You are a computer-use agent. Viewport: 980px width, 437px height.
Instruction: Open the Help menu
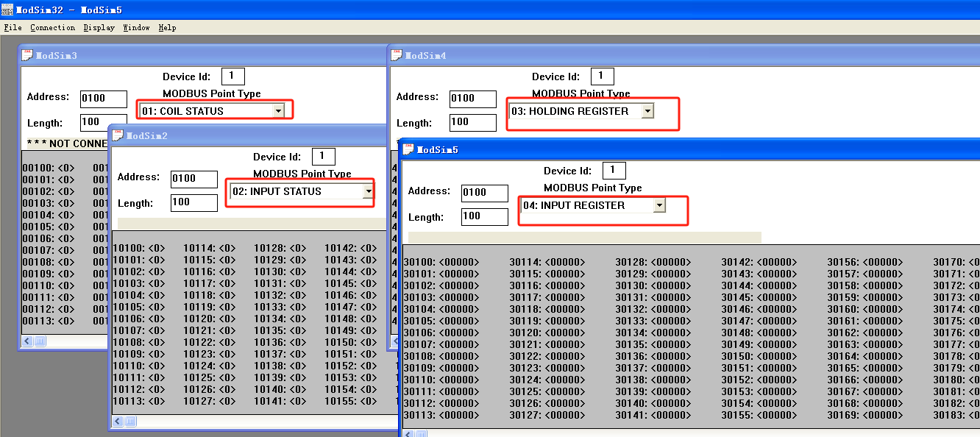[x=167, y=27]
